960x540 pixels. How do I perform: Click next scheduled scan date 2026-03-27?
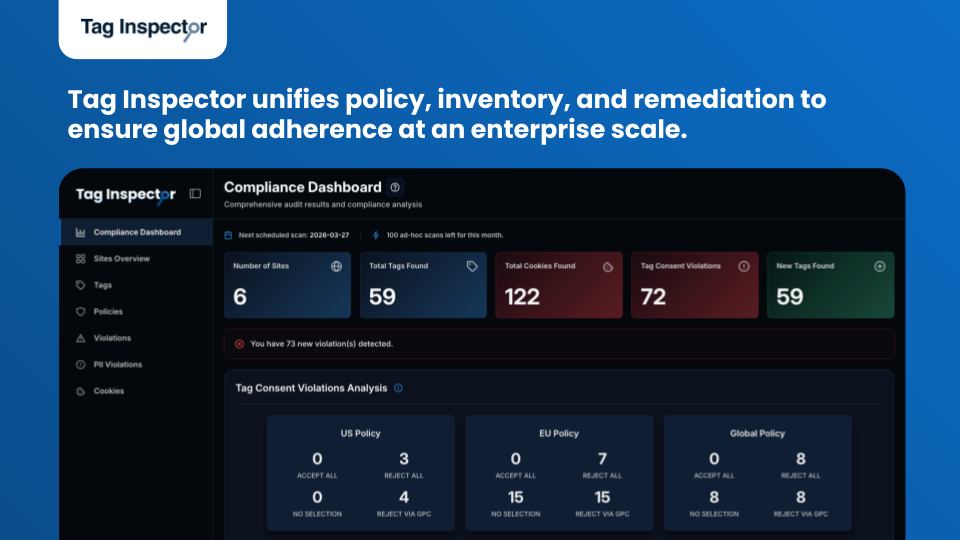coord(329,235)
